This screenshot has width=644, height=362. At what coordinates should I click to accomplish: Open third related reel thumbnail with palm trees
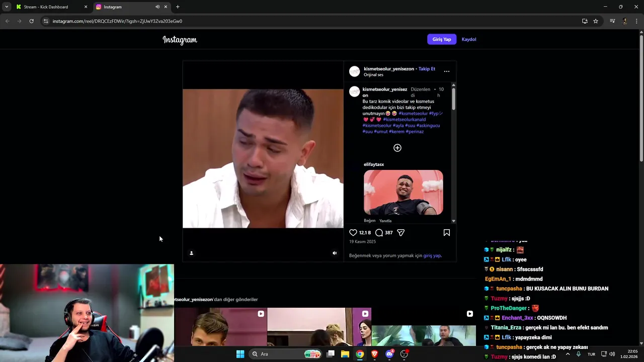[424, 327]
